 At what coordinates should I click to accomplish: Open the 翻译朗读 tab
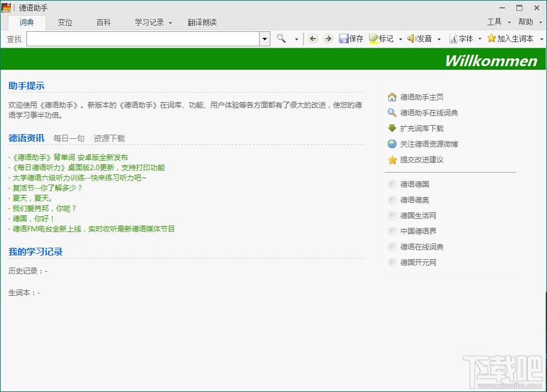(x=203, y=22)
